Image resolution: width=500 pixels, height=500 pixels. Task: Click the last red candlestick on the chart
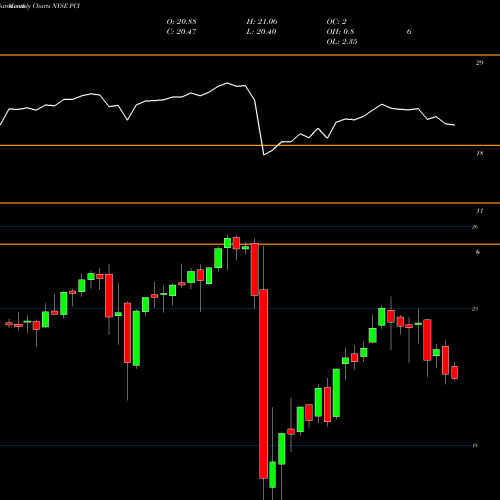[x=455, y=372]
